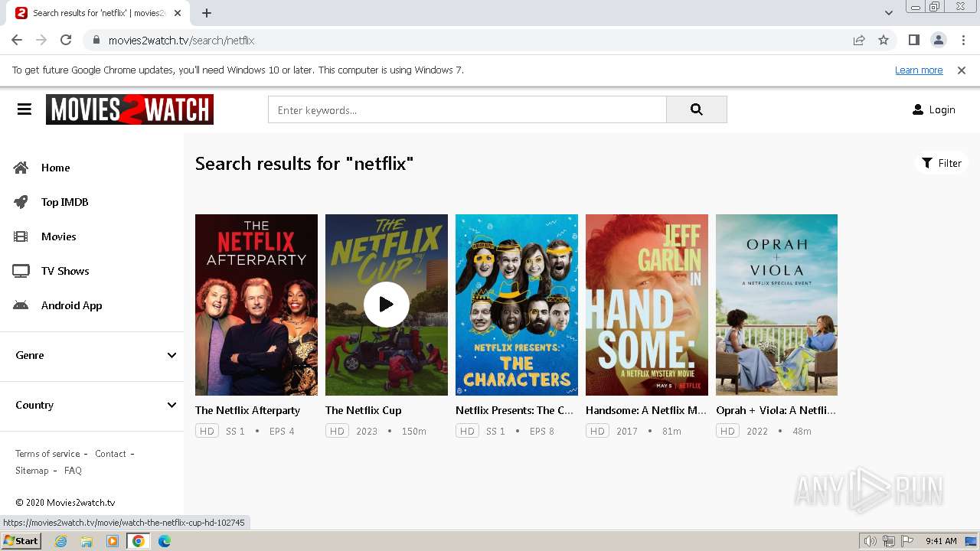Viewport: 980px width, 551px height.
Task: Open the hamburger menu icon
Action: [24, 109]
